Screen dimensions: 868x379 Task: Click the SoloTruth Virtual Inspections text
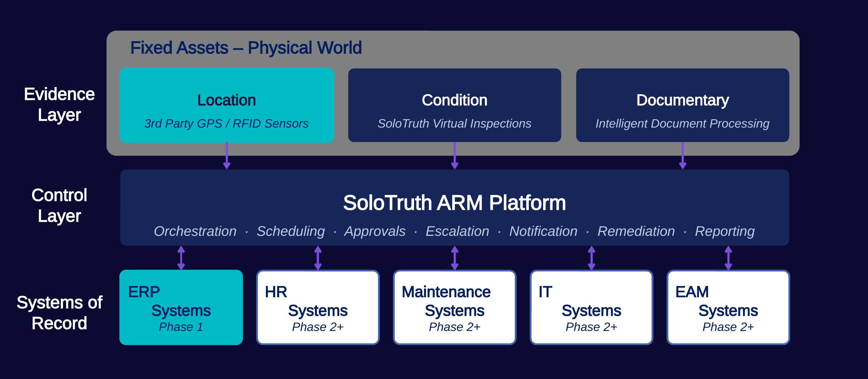click(x=455, y=124)
